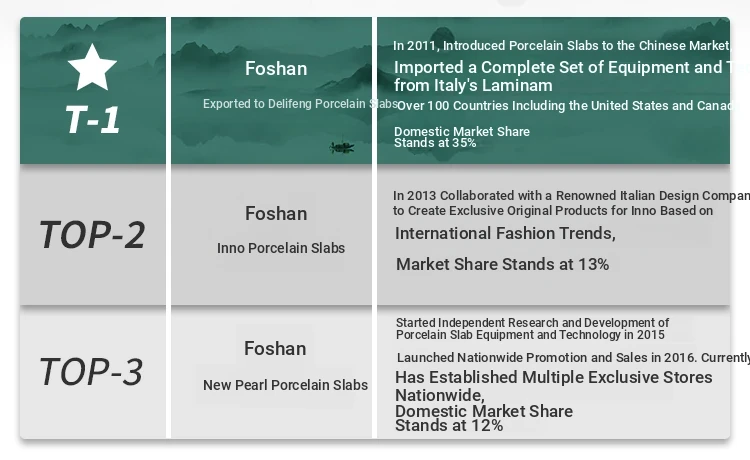This screenshot has height=460, width=750.
Task: Click the small boat silhouette in the green banner
Action: pos(342,148)
